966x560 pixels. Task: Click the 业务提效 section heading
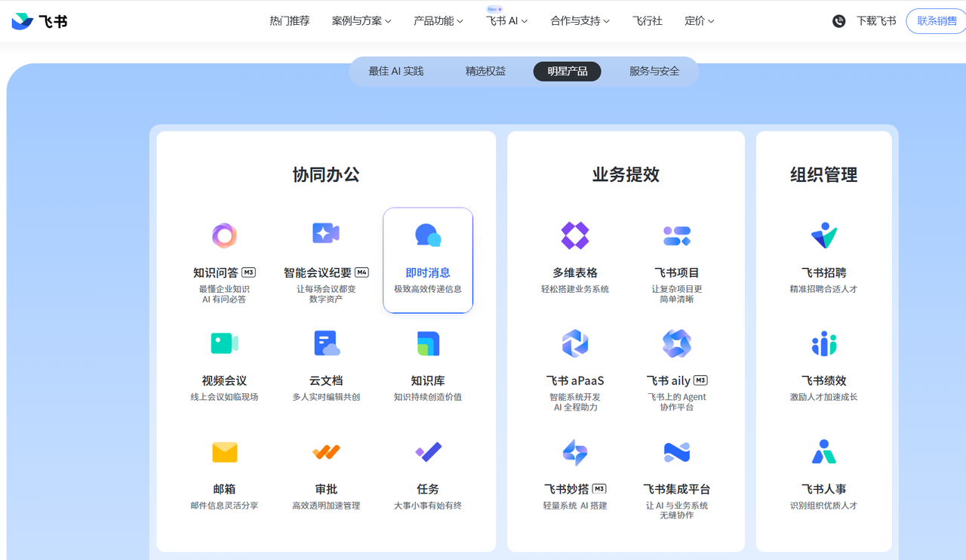click(x=626, y=175)
